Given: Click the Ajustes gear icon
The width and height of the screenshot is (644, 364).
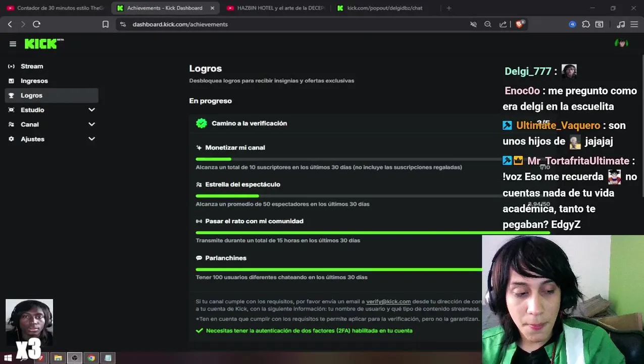Looking at the screenshot, I should [11, 139].
